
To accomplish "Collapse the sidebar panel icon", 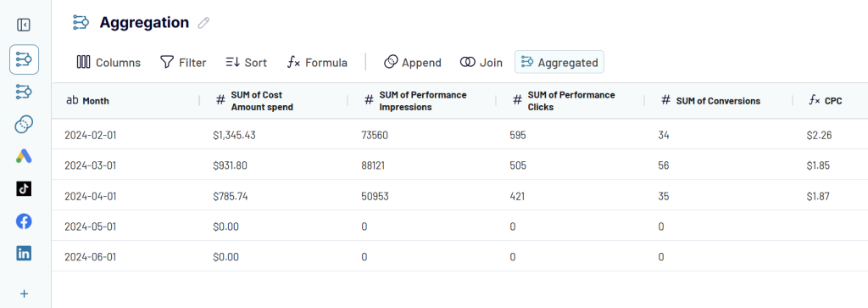I will click(x=24, y=25).
